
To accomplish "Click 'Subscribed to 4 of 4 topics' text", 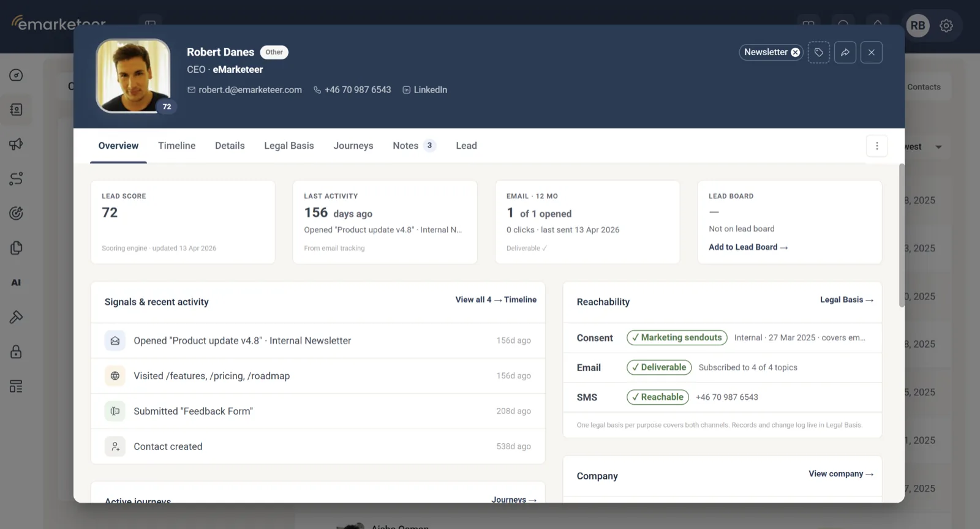I will click(748, 368).
